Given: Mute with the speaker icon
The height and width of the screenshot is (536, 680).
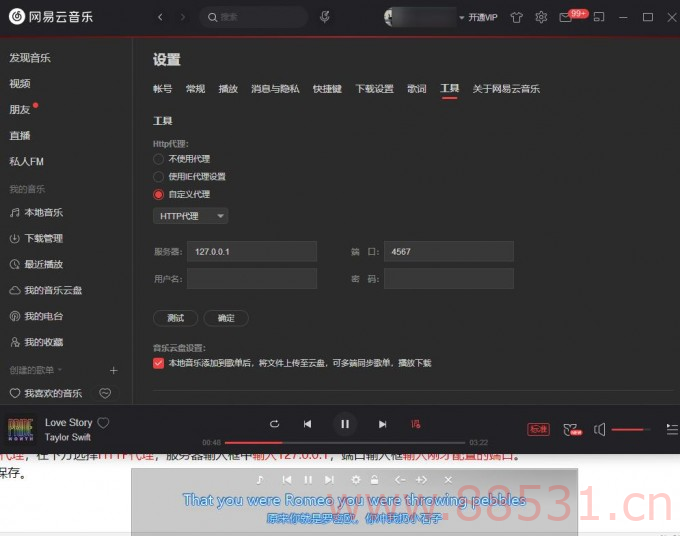Looking at the screenshot, I should point(599,430).
